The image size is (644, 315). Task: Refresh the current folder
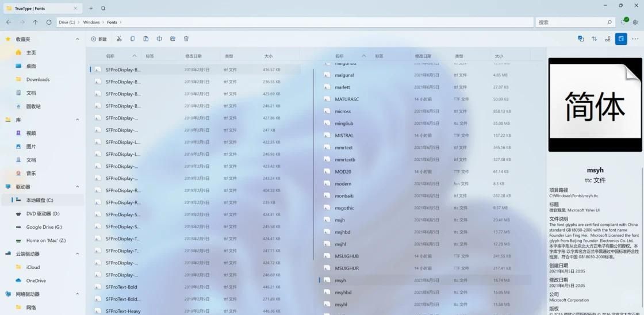[x=49, y=22]
